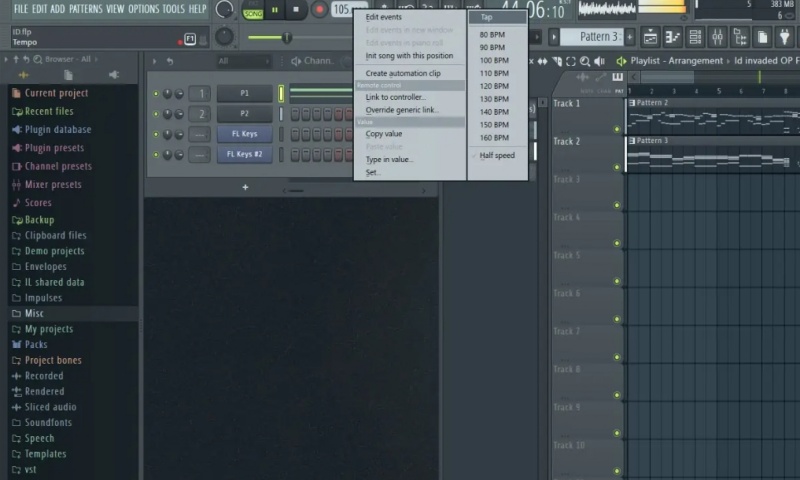Viewport: 800px width, 480px height.
Task: Click the master pitch knob
Action: tap(224, 37)
